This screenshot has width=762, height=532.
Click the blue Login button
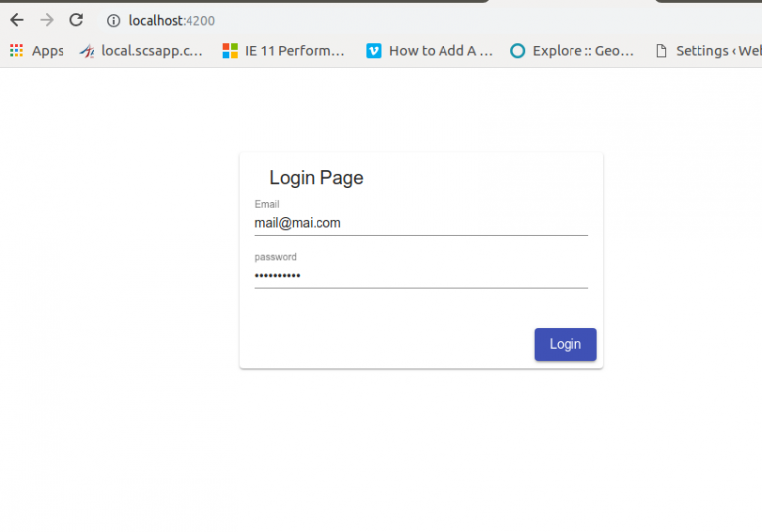coord(566,344)
